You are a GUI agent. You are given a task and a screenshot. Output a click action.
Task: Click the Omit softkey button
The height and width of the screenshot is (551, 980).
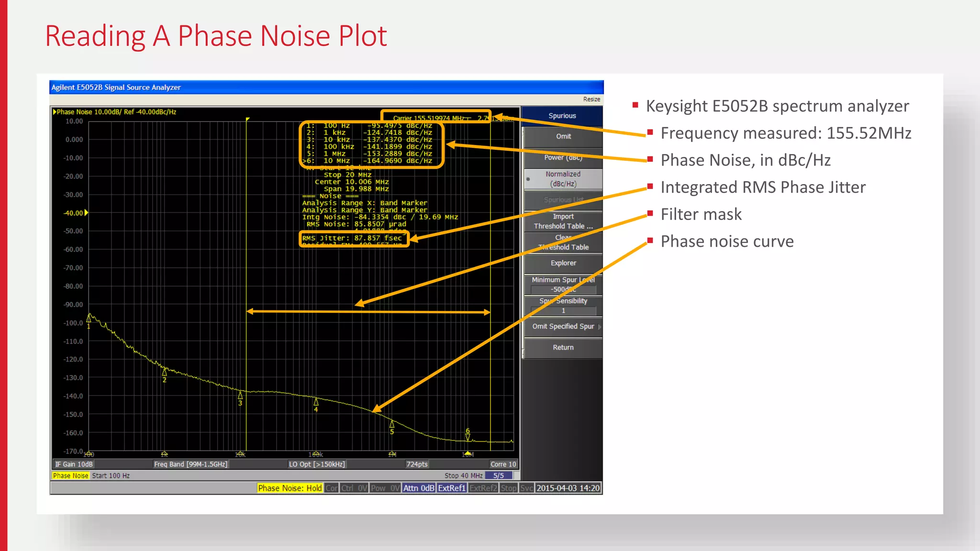[x=563, y=137]
